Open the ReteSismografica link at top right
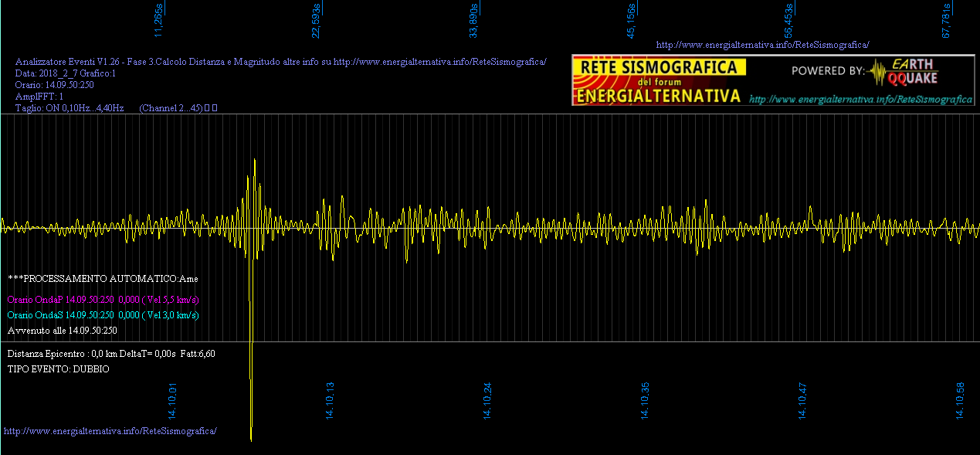This screenshot has height=455, width=980. [x=762, y=46]
